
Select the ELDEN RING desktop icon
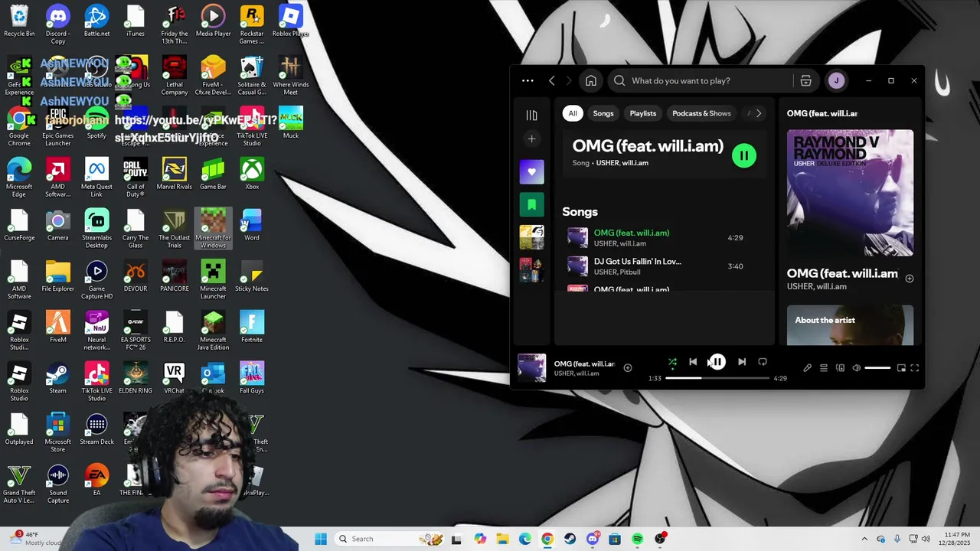coord(136,378)
